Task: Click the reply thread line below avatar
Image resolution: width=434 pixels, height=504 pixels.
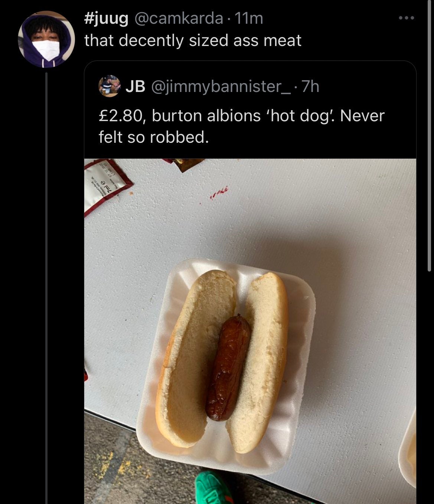Action: [x=46, y=288]
